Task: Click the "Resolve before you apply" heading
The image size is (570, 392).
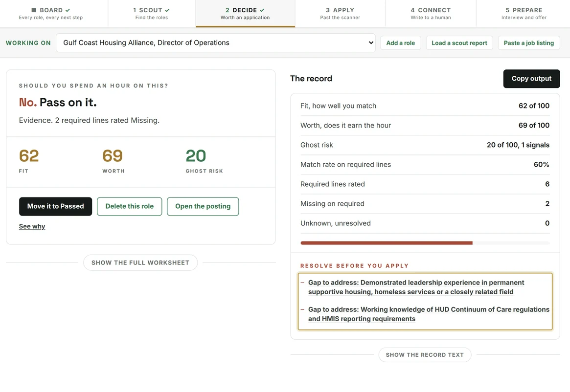Action: (354, 266)
